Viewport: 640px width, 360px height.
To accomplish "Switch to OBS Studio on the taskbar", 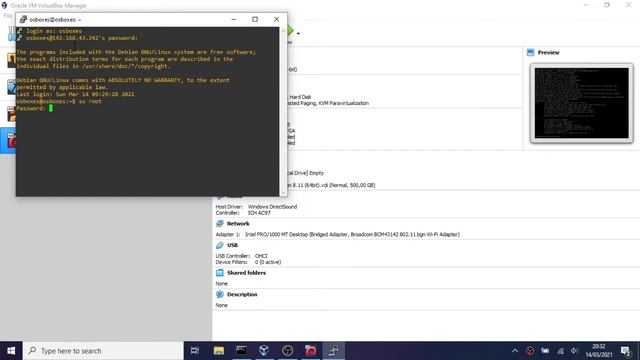I will [x=287, y=351].
